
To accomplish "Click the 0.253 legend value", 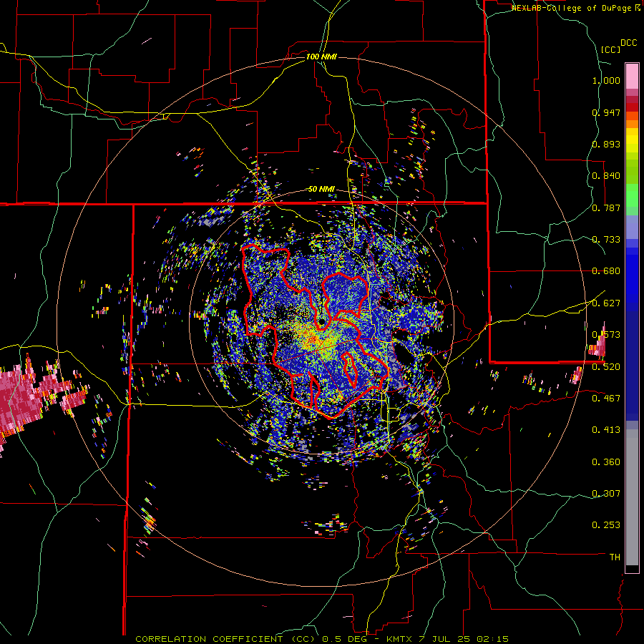I will click(x=606, y=525).
